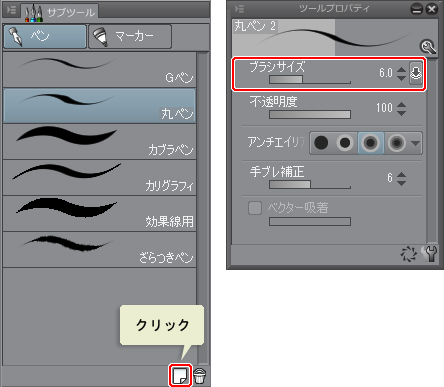Select the no anti-aliasing option
Image resolution: width=444 pixels, height=387 pixels.
(321, 143)
